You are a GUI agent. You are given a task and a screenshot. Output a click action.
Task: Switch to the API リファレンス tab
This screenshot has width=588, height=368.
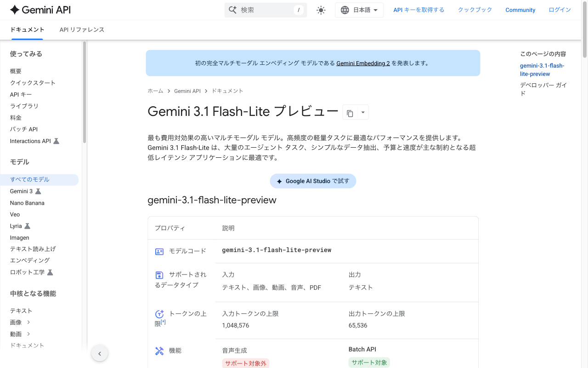pyautogui.click(x=81, y=29)
